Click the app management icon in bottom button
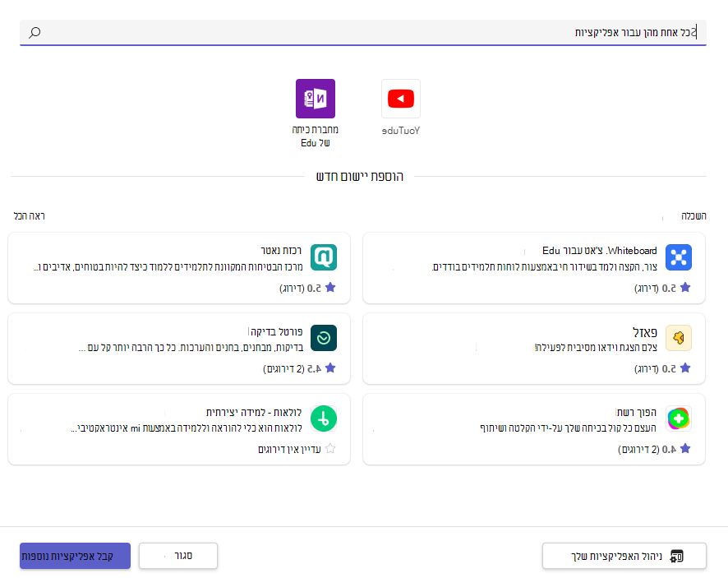Viewport: 728px width, 578px height. [x=677, y=556]
